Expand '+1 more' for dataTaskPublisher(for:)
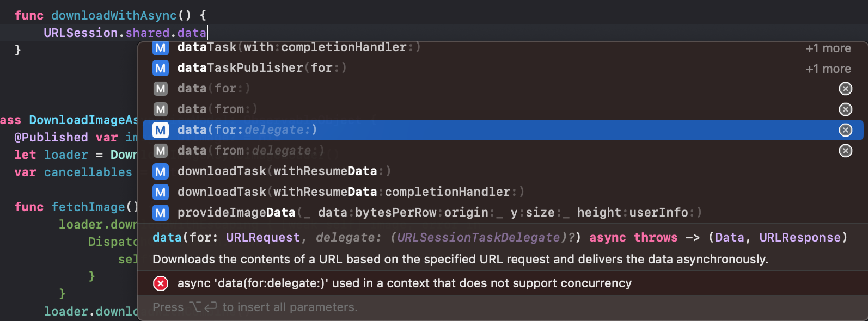This screenshot has height=321, width=868. [x=828, y=69]
